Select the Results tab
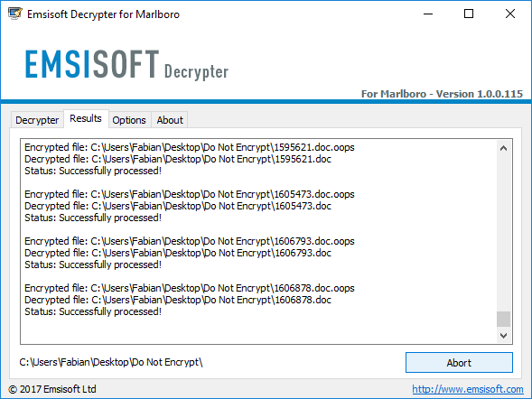The image size is (532, 399). [86, 118]
